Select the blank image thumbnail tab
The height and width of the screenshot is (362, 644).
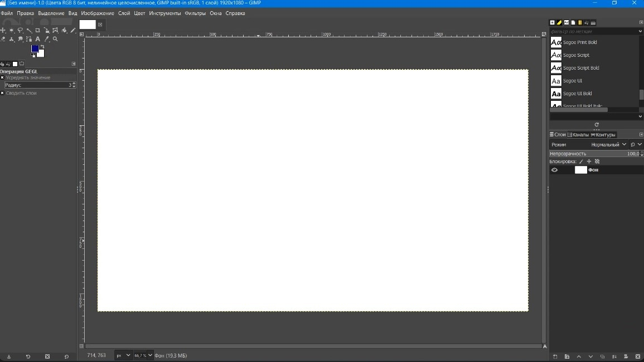click(87, 25)
